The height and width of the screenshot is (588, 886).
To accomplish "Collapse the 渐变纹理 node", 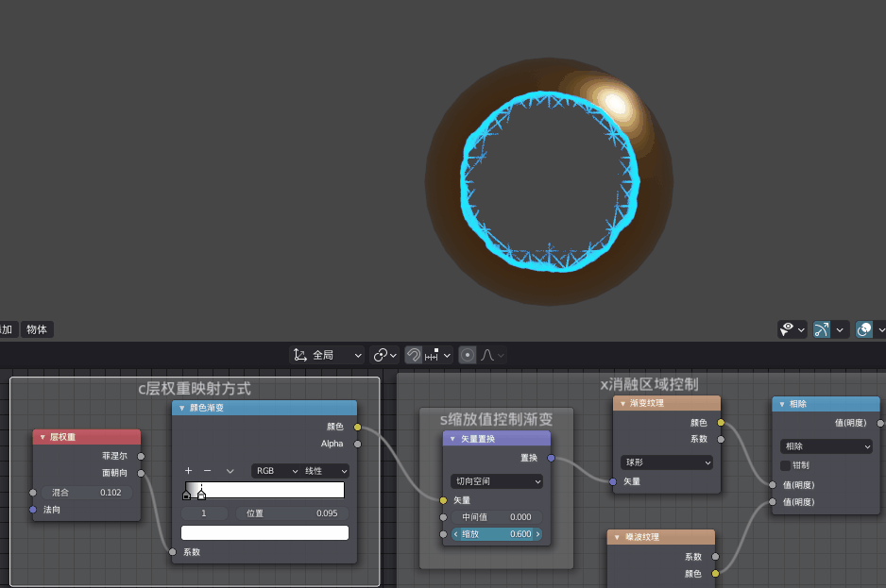I will [x=622, y=403].
